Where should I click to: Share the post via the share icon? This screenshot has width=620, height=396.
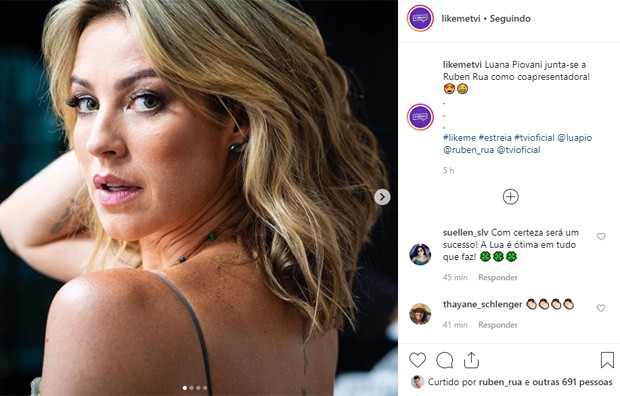(471, 360)
